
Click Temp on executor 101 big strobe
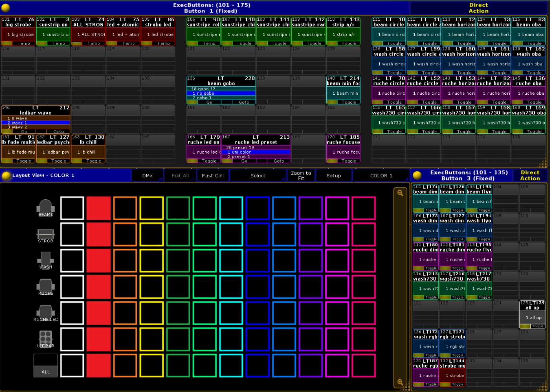pyautogui.click(x=24, y=43)
